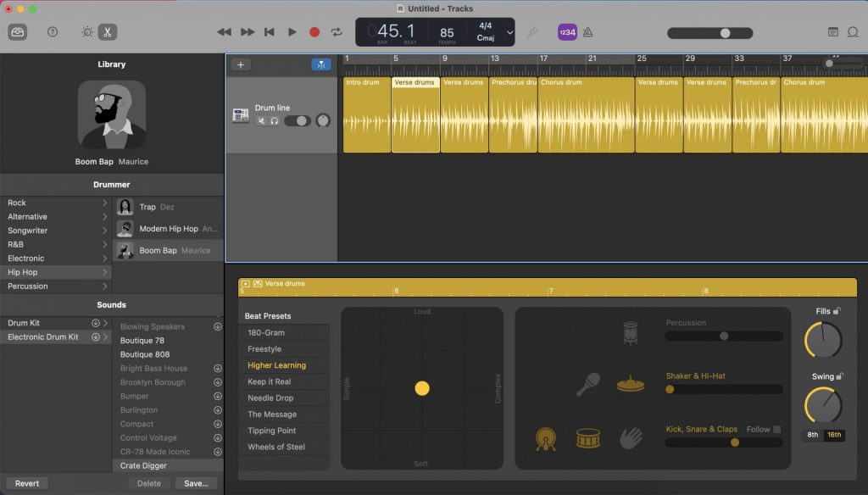Select the Chorus drum region at bar 17

[587, 114]
